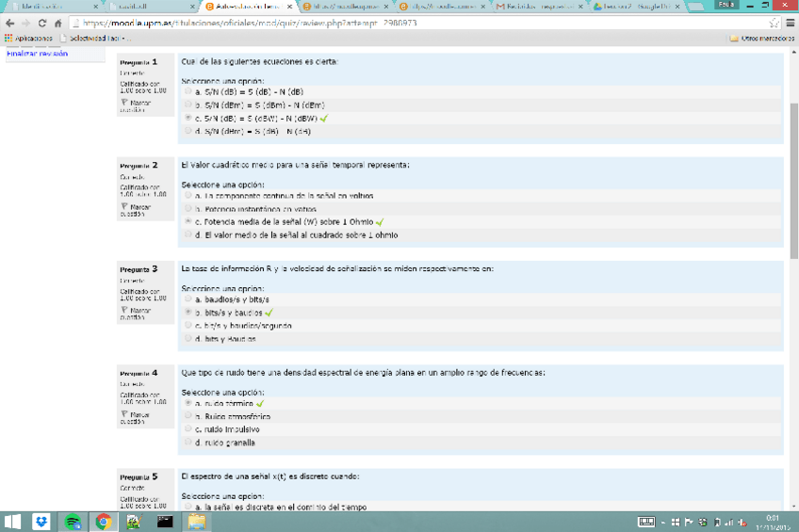Choose 'La componente continua' radio option
Screen dimensions: 799x532
tap(188, 196)
